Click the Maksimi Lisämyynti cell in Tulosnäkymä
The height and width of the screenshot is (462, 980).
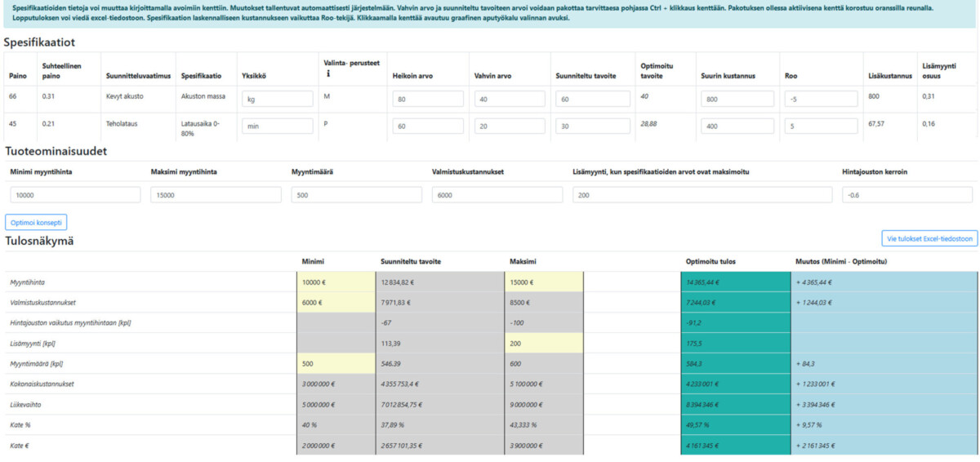[x=544, y=344]
